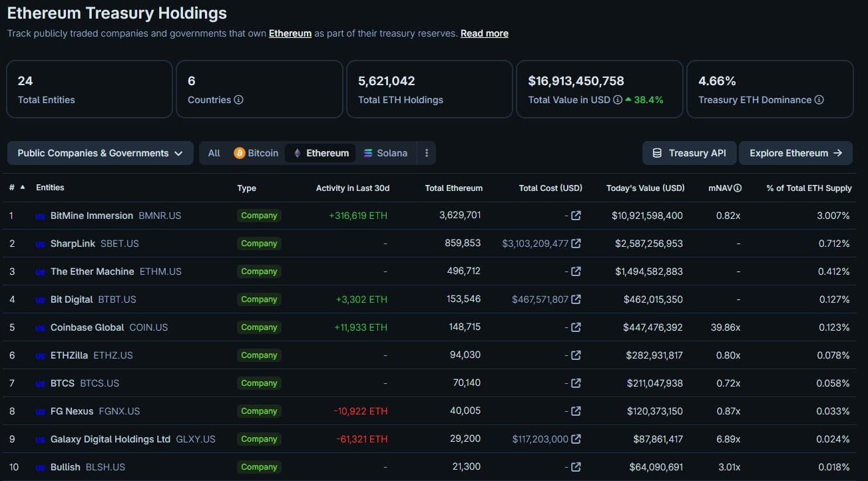
Task: Open external link icon in Coinbase Global row
Action: click(x=576, y=327)
